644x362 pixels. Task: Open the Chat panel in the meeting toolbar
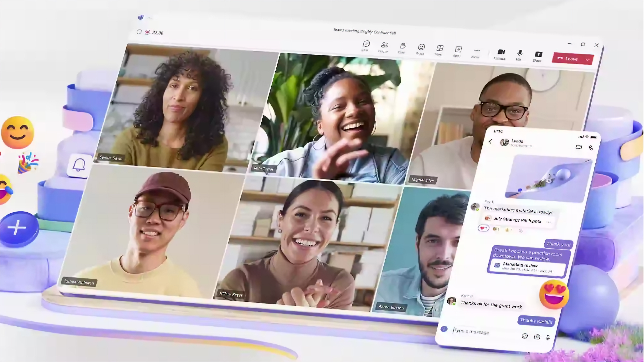[366, 46]
